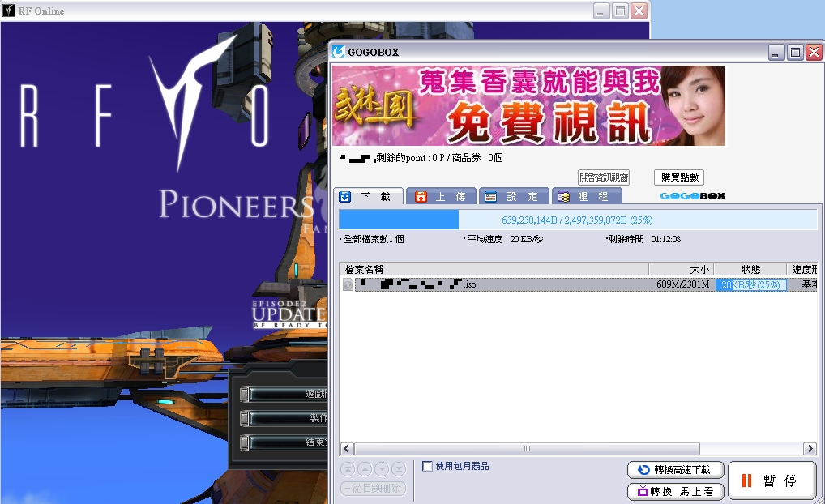The width and height of the screenshot is (825, 504).
Task: Sort by the 狀態 status column header
Action: coord(750,269)
